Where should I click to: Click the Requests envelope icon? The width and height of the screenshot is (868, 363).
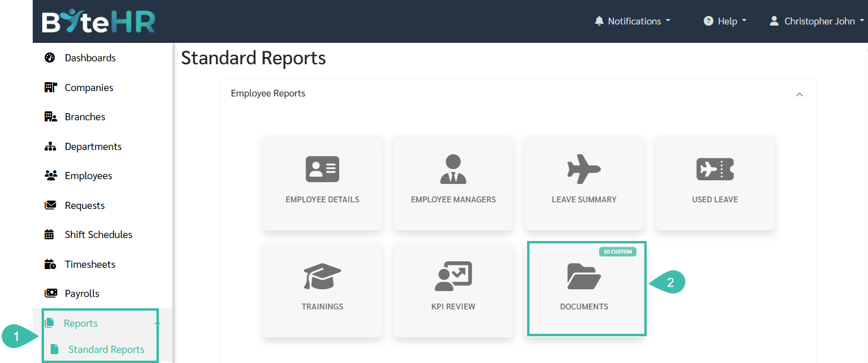(x=50, y=205)
